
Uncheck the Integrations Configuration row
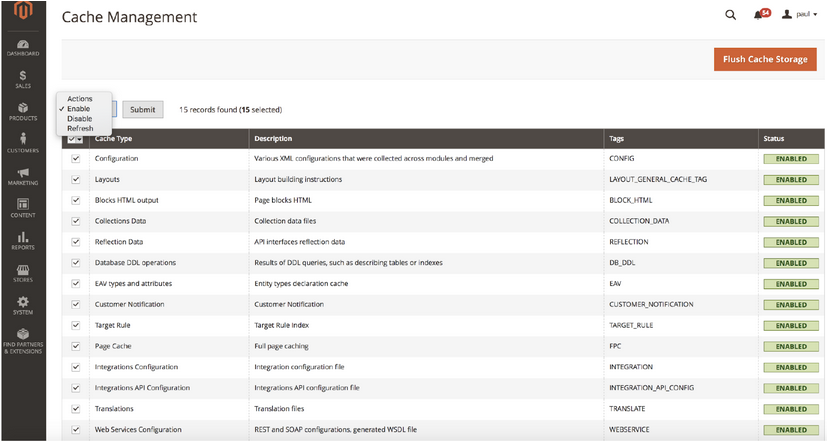[x=75, y=367]
